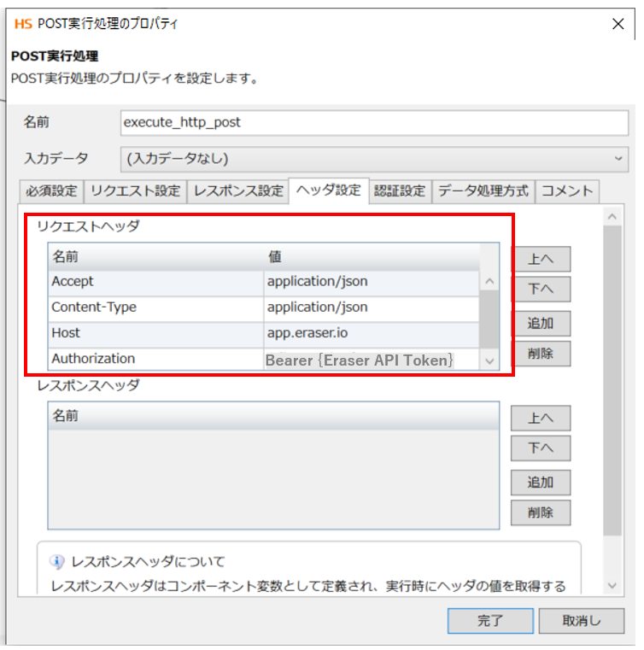644x650 pixels.
Task: Click the HS application icon in title bar
Action: click(x=23, y=24)
